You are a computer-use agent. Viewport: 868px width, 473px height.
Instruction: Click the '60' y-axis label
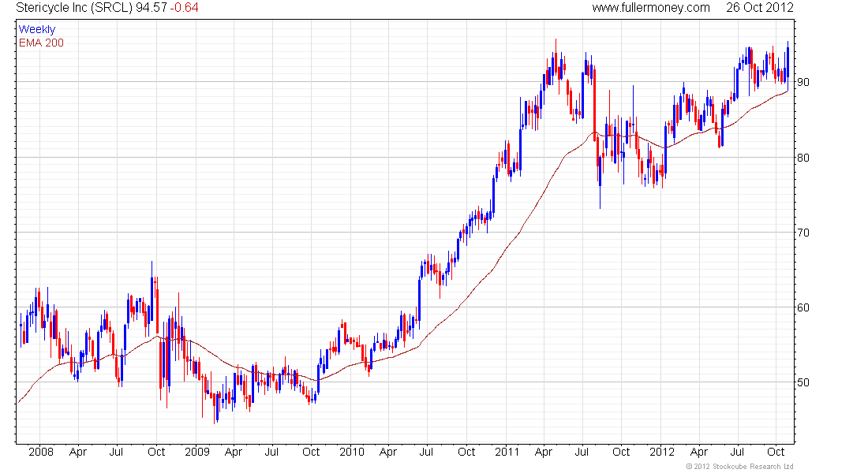(x=803, y=307)
